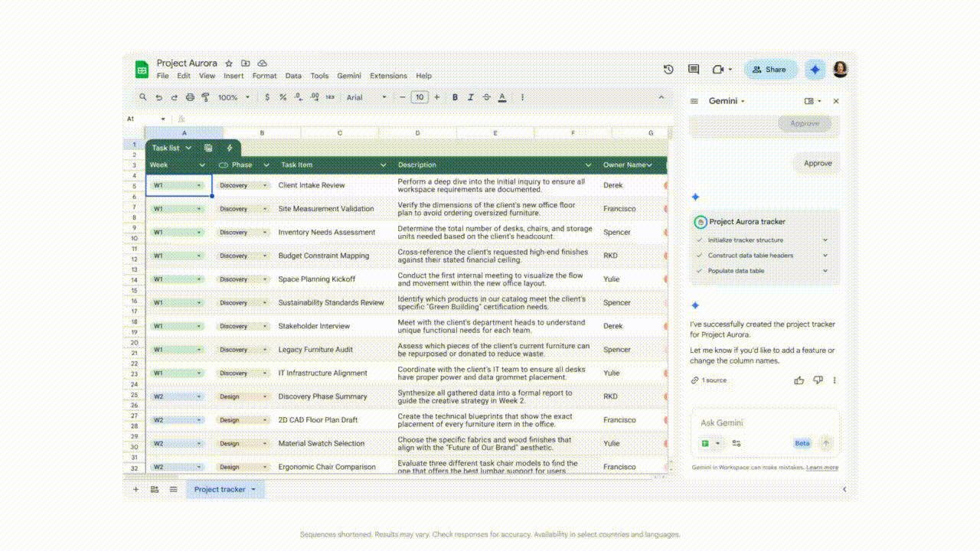The image size is (980, 551).
Task: Click the Share button
Action: pyautogui.click(x=769, y=70)
